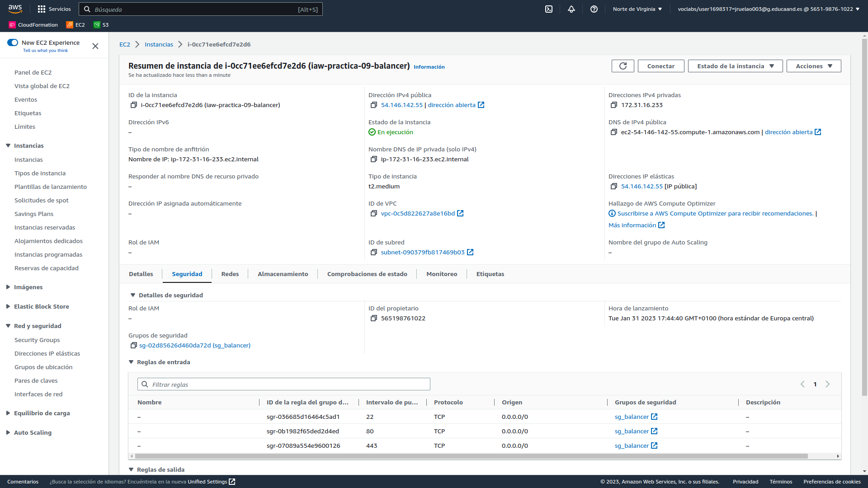This screenshot has width=868, height=488.
Task: Click the Conectar button
Action: [660, 66]
